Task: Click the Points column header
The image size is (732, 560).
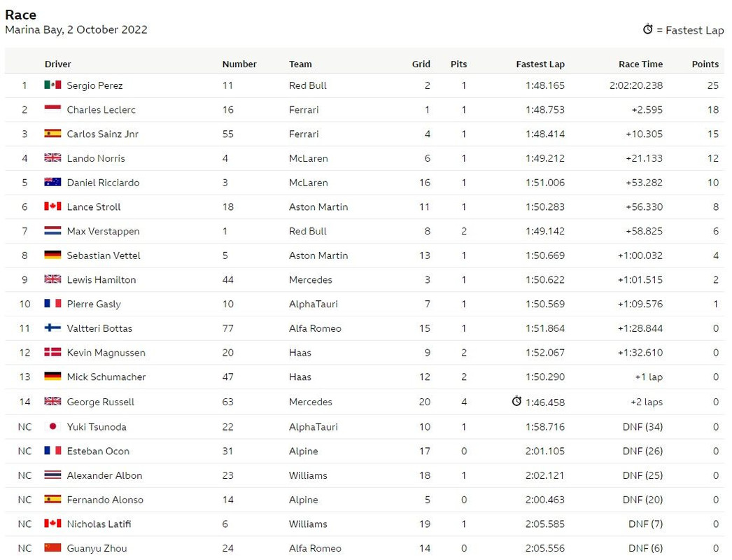Action: tap(705, 64)
